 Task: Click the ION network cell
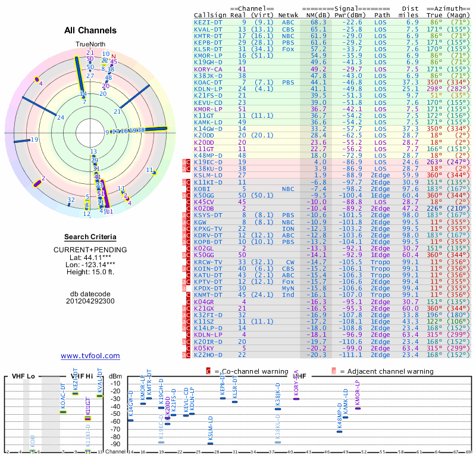288,228
